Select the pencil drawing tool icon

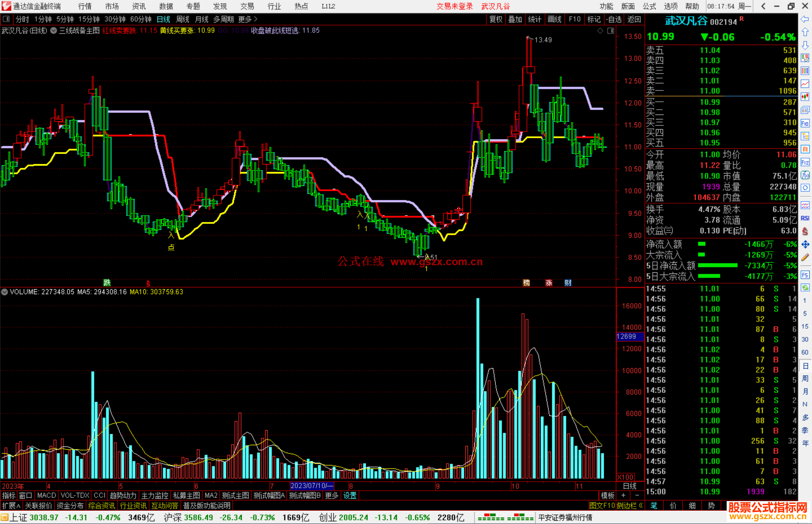pos(805,257)
